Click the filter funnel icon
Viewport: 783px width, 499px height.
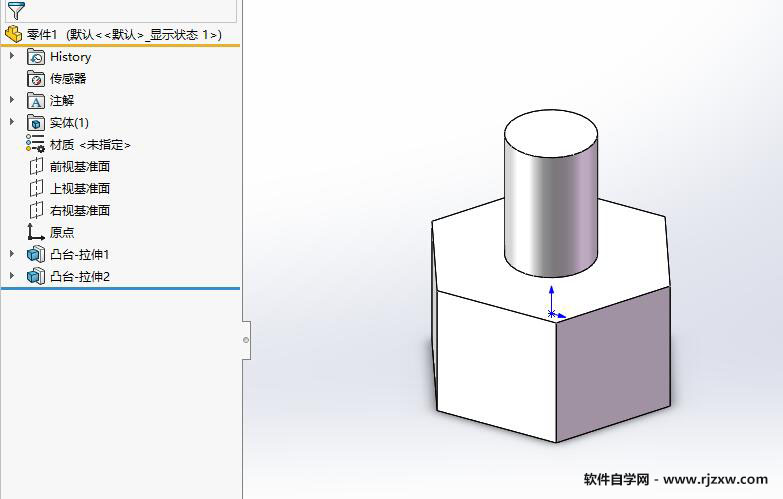click(16, 9)
